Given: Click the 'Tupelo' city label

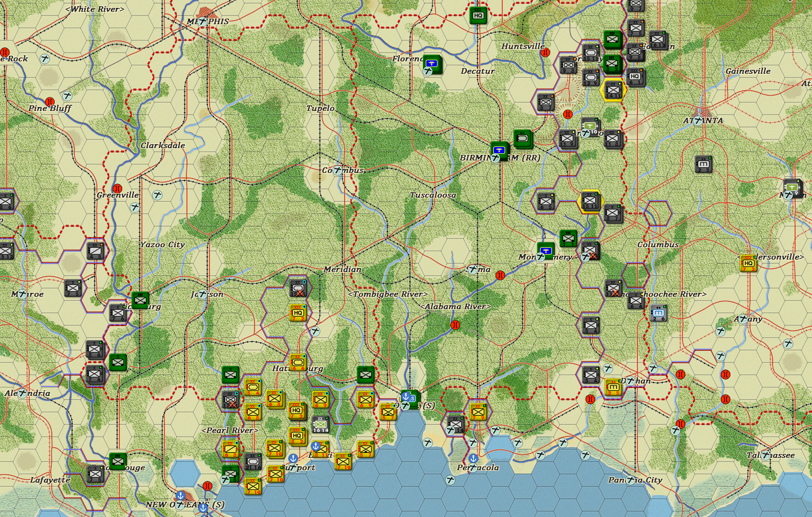Looking at the screenshot, I should coord(320,108).
